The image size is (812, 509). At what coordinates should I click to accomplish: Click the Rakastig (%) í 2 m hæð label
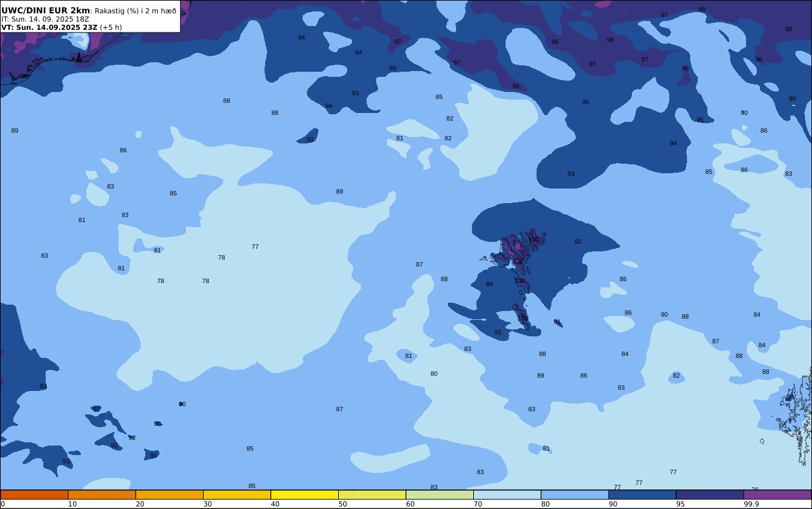pos(135,11)
